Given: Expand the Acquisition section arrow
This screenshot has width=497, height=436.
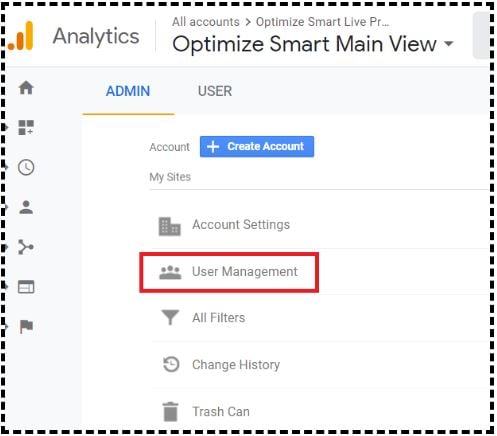Looking at the screenshot, I should [5, 247].
